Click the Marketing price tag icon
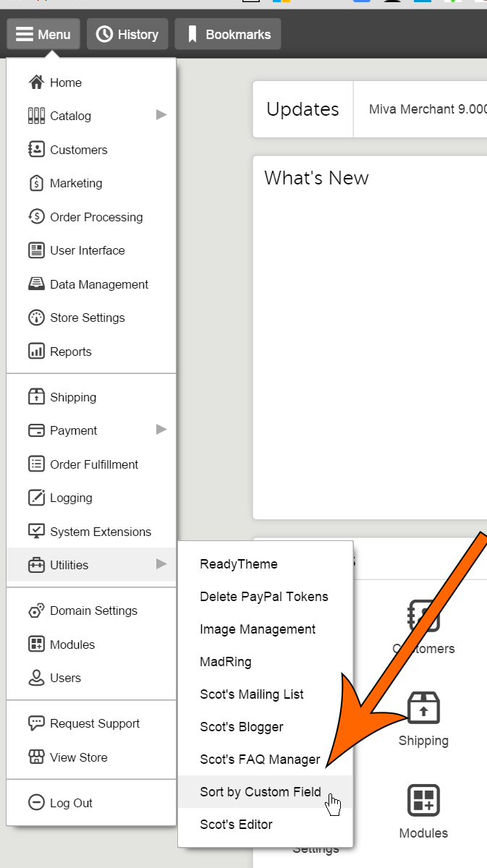This screenshot has height=868, width=487. tap(36, 183)
